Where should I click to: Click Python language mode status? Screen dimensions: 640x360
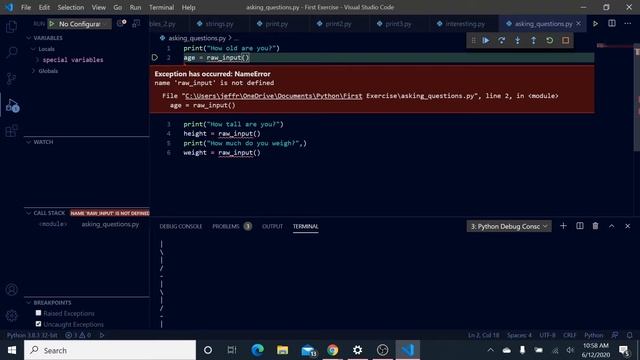pos(593,335)
